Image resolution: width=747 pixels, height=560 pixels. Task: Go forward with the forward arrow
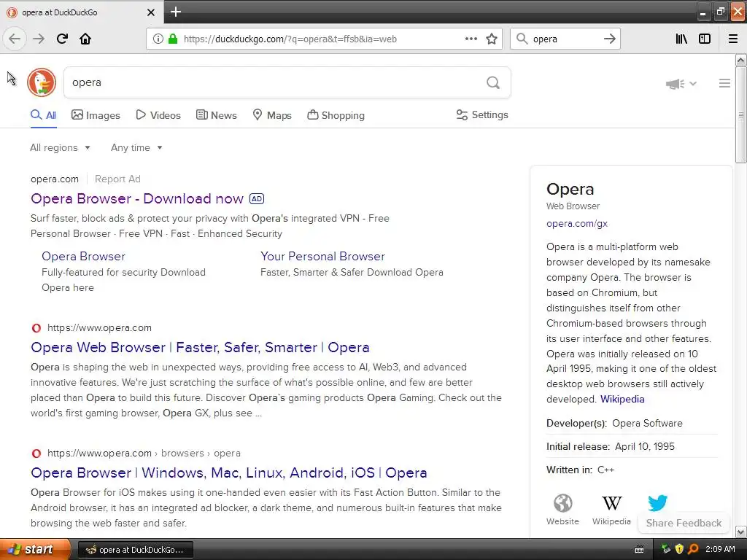point(39,39)
